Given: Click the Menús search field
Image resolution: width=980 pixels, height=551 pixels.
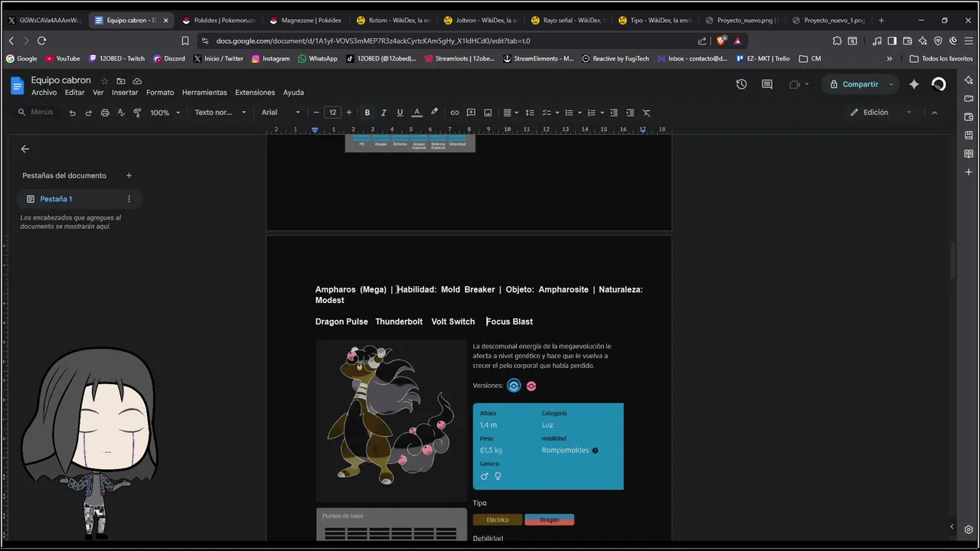Looking at the screenshot, I should (x=38, y=112).
